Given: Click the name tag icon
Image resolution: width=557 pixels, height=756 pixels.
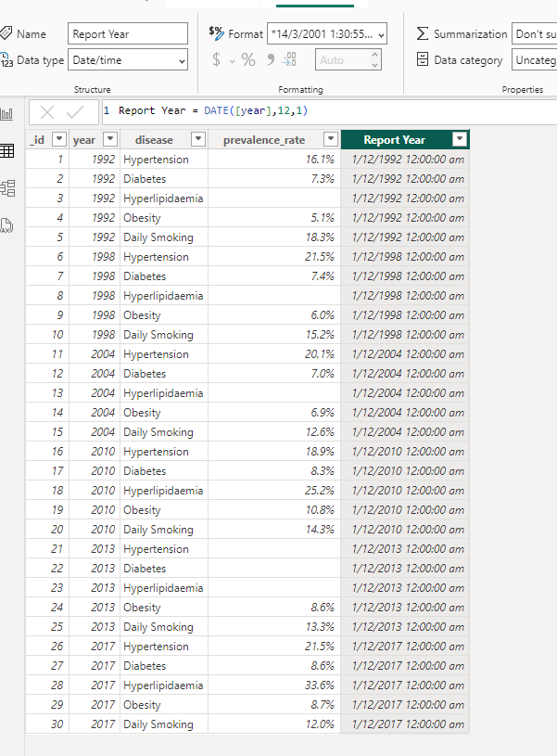Looking at the screenshot, I should pos(6,32).
